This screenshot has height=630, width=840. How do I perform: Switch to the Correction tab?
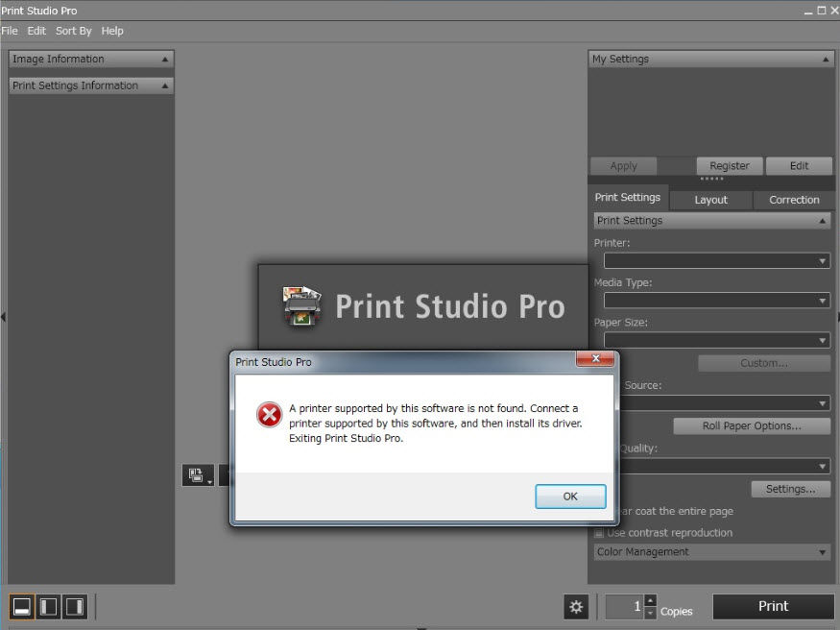point(794,200)
